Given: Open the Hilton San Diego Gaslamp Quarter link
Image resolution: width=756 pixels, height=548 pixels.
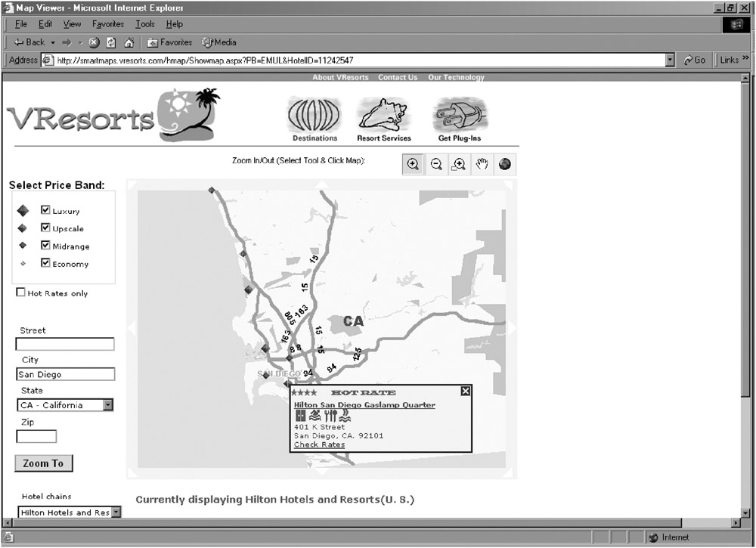Looking at the screenshot, I should (364, 405).
